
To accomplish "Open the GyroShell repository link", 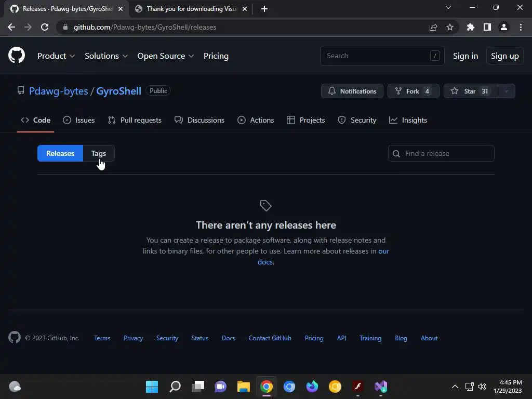I will (119, 91).
